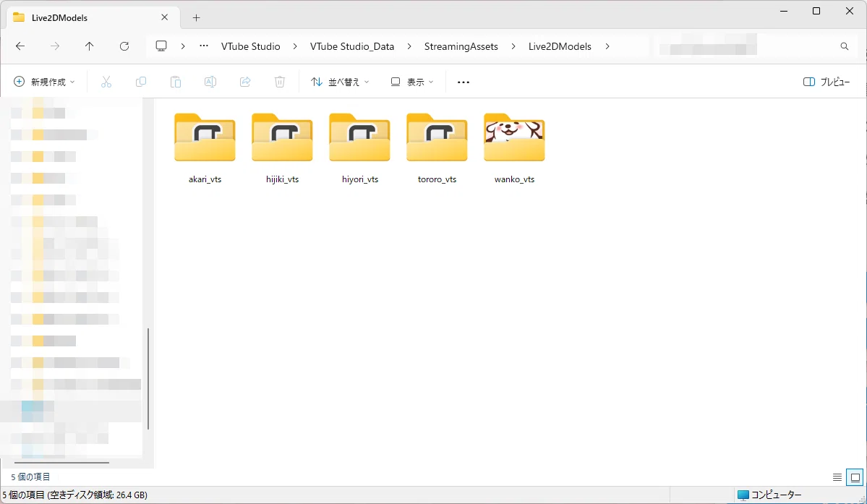The height and width of the screenshot is (504, 867).
Task: Click the navigation pane vertical scrollbar
Action: click(x=148, y=379)
